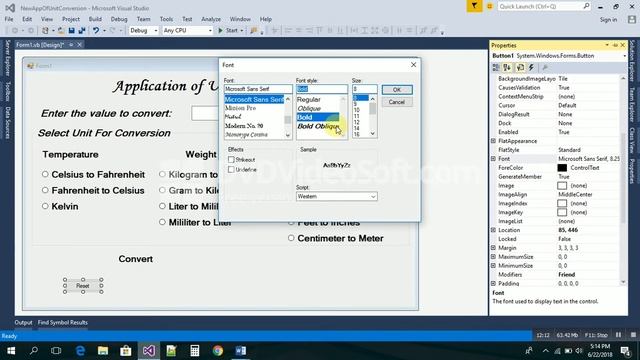The height and width of the screenshot is (360, 640).
Task: Expand the Font property node
Action: pos(493,159)
